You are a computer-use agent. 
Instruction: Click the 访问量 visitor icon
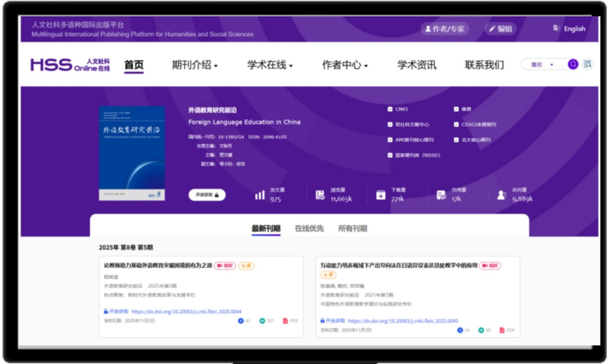tap(502, 195)
